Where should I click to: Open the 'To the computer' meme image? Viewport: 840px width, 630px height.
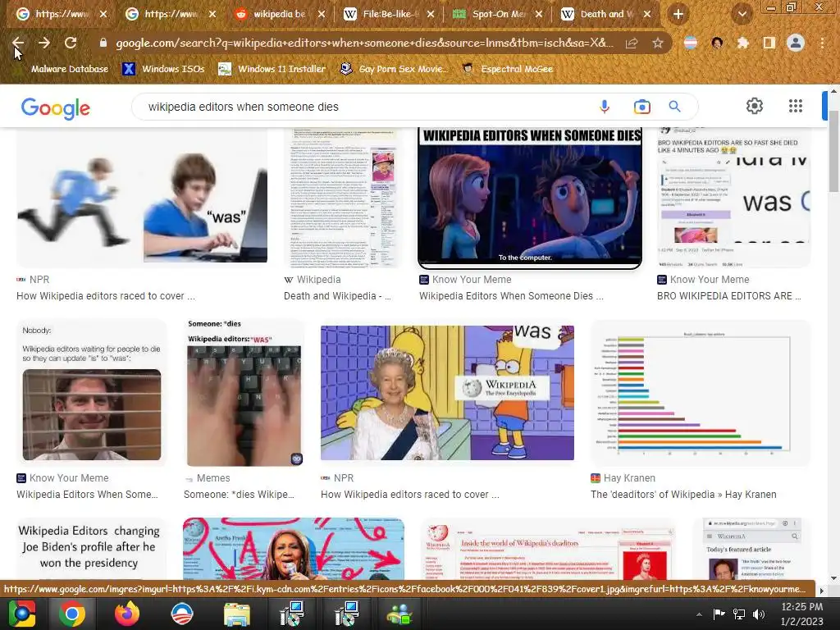coord(530,199)
